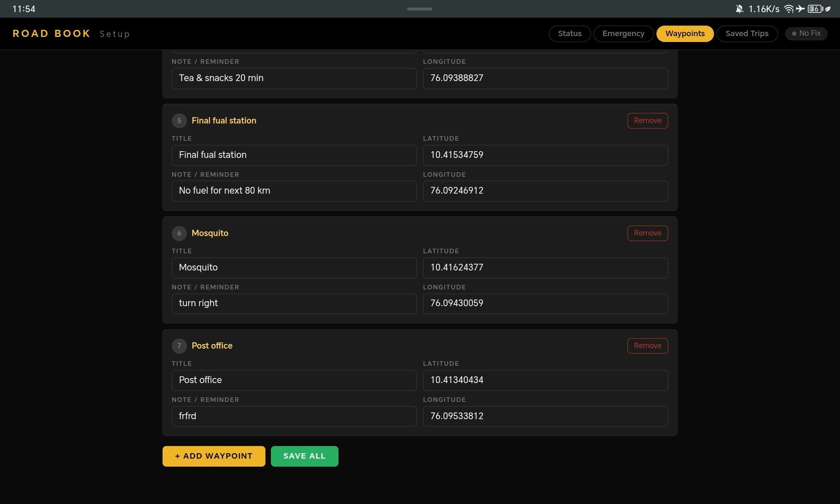Screen dimensions: 840x504
Task: Tap the 1.16K/s network speed readout
Action: click(x=764, y=9)
